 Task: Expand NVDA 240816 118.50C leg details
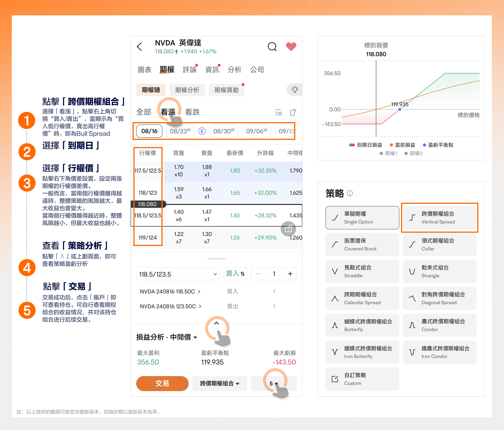pos(170,292)
